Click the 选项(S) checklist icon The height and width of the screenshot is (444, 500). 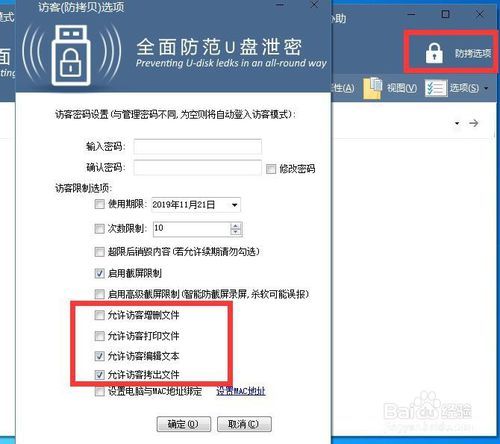pos(436,88)
